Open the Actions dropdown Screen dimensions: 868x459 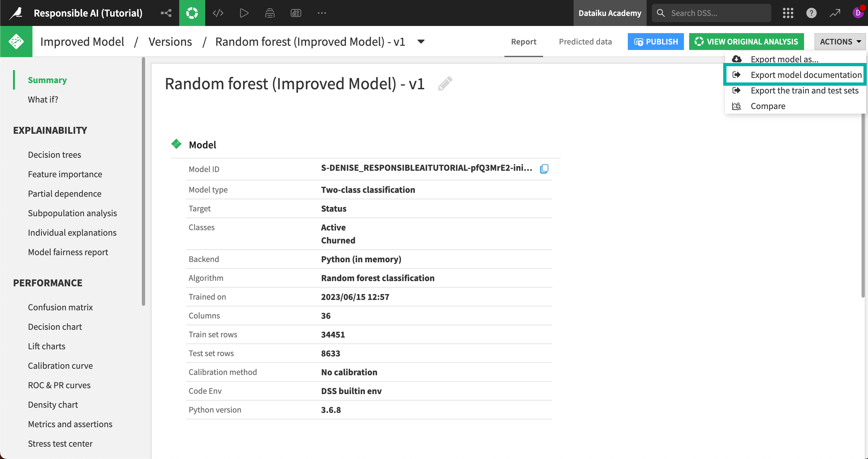[x=839, y=42]
